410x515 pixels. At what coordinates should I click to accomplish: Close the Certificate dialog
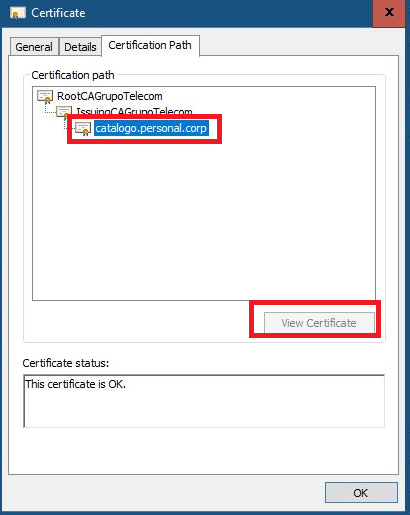(389, 13)
